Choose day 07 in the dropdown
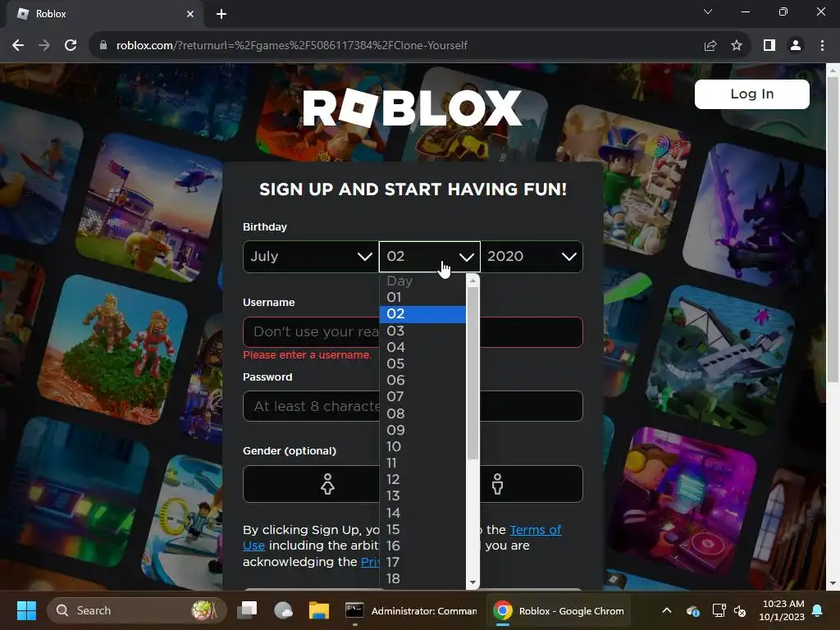 coord(422,397)
